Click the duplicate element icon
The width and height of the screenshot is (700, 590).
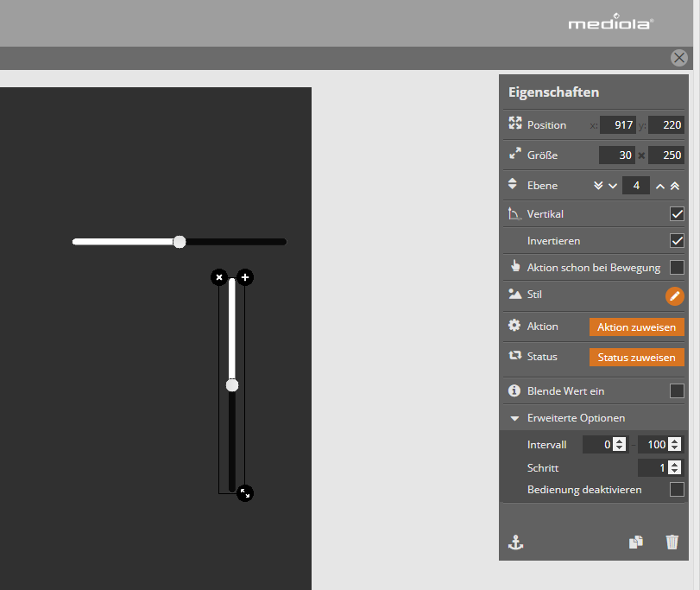[x=636, y=542]
